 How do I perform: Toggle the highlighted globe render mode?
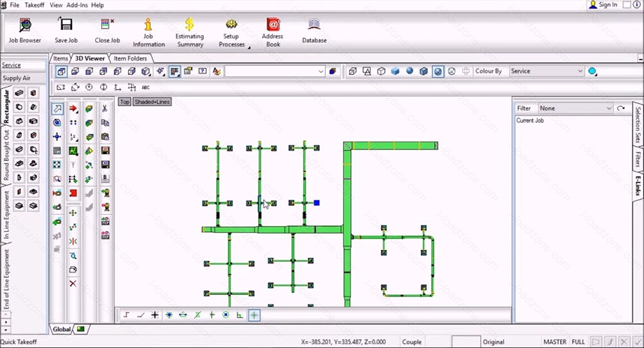click(438, 71)
